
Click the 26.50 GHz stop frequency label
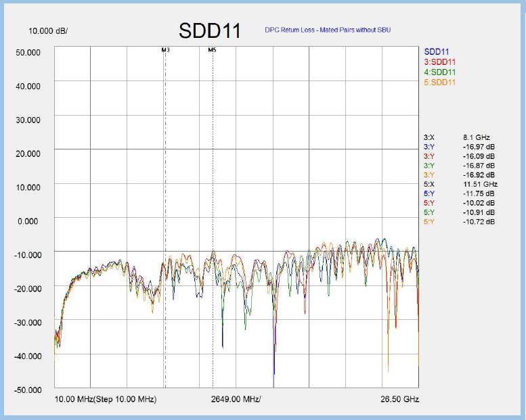coord(401,399)
